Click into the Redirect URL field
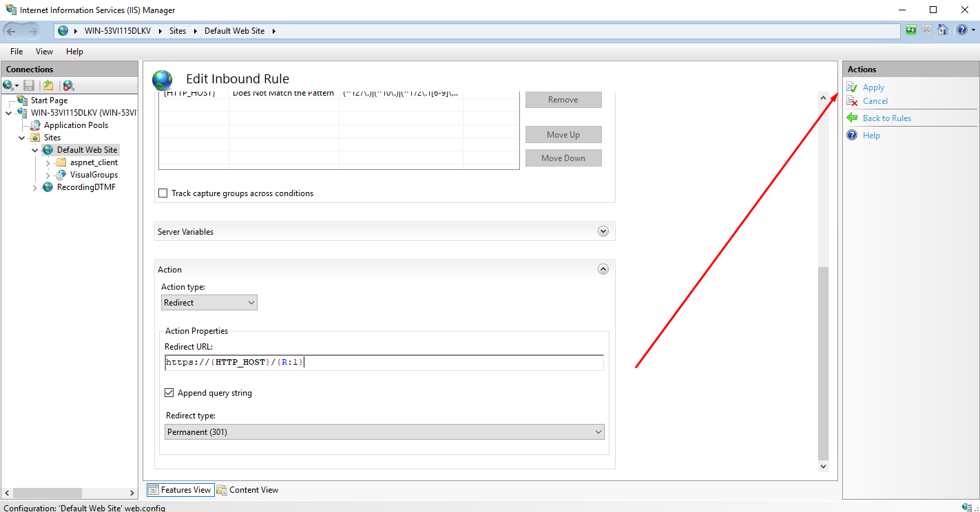The width and height of the screenshot is (980, 512). tap(448, 362)
